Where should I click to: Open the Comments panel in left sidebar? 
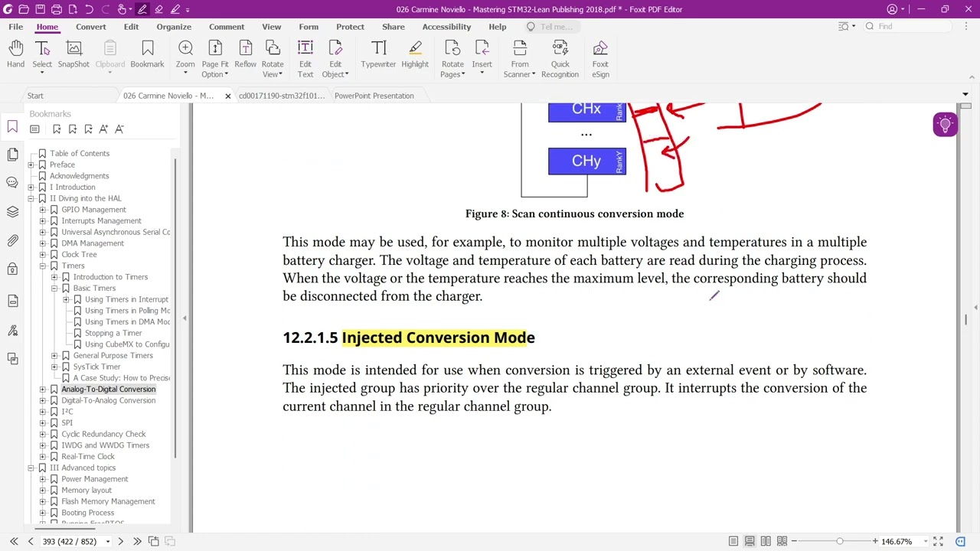coord(12,183)
